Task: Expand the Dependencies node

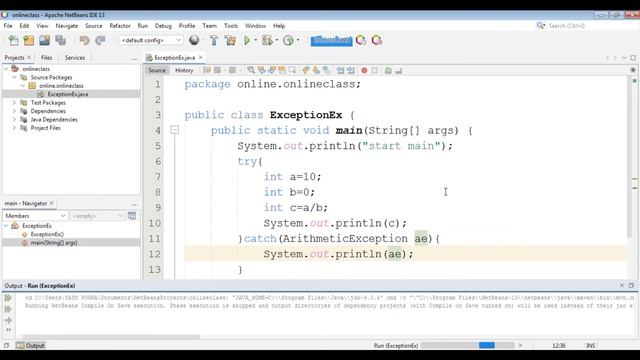Action: [x=14, y=111]
